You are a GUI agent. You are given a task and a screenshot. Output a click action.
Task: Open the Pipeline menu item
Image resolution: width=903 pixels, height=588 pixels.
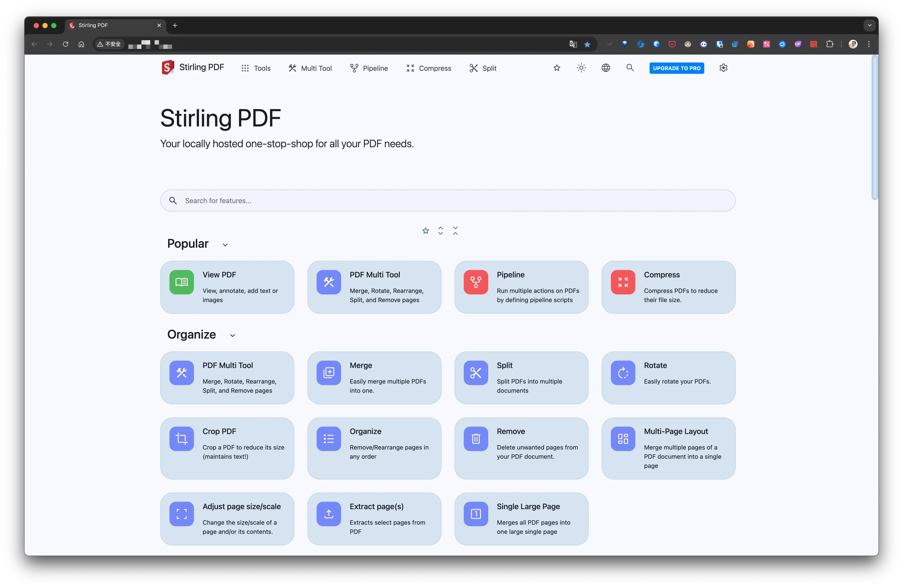pos(369,68)
